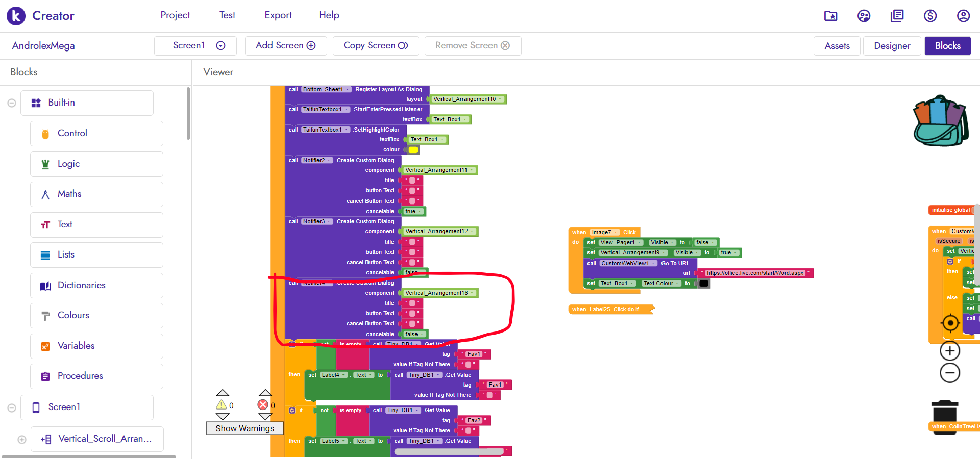
Task: Expand the Vertical_Scroll_Arrangement tree item
Action: 22,440
